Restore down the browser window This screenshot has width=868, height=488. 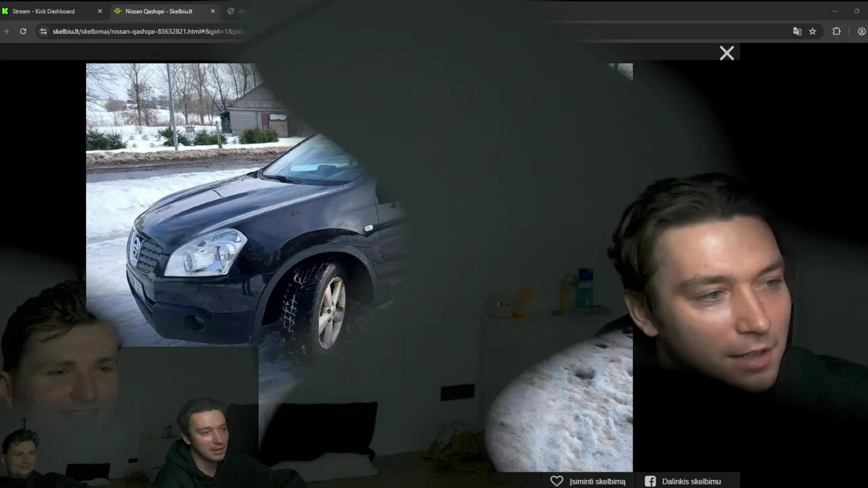[x=856, y=11]
